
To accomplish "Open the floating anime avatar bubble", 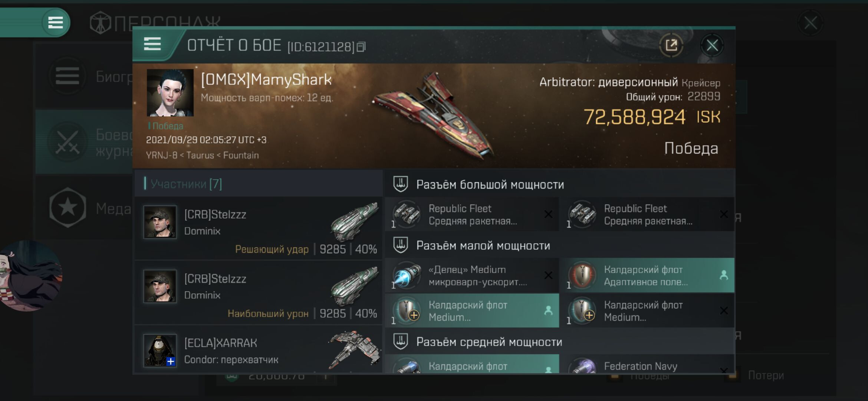I will [x=30, y=276].
